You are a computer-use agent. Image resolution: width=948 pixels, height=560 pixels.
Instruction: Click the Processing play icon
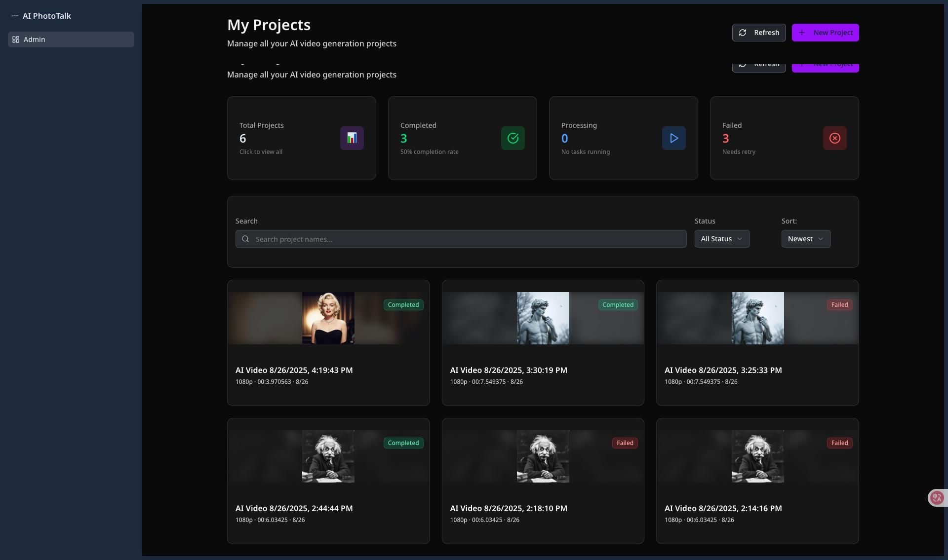point(673,138)
